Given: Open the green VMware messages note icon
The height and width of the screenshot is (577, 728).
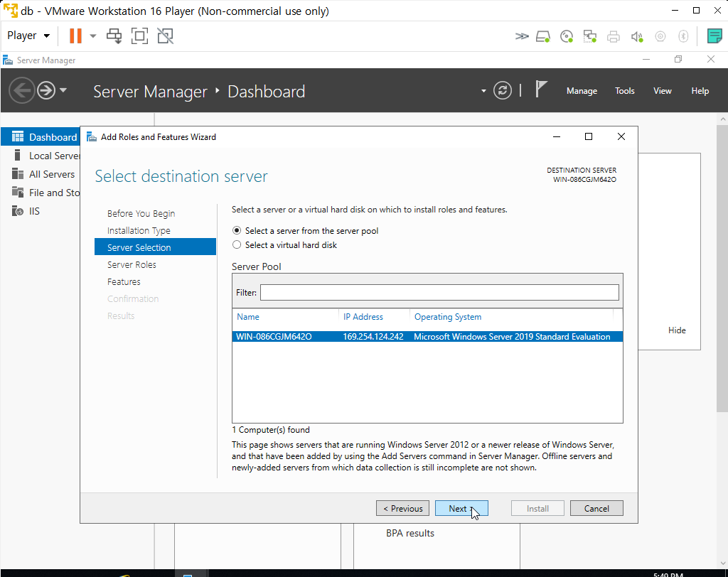Looking at the screenshot, I should 714,36.
